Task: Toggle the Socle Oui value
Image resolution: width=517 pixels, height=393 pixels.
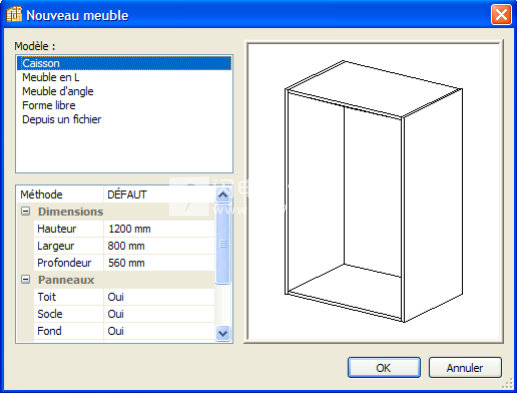Action: (x=159, y=314)
